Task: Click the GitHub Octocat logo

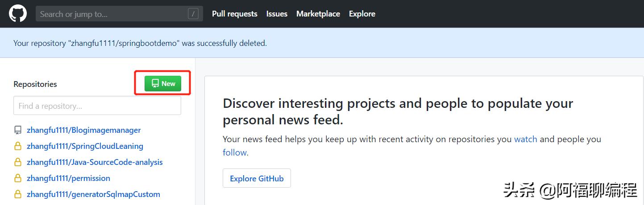Action: pyautogui.click(x=18, y=14)
